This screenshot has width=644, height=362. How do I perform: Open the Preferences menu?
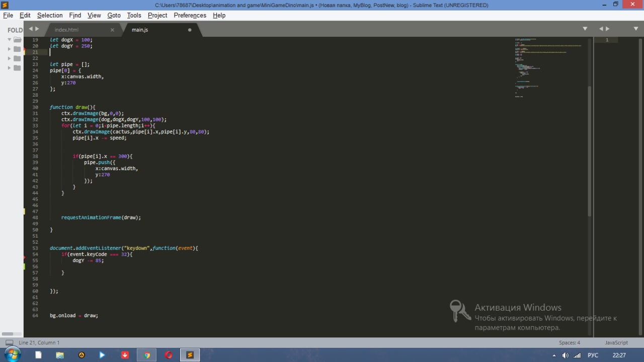(190, 15)
